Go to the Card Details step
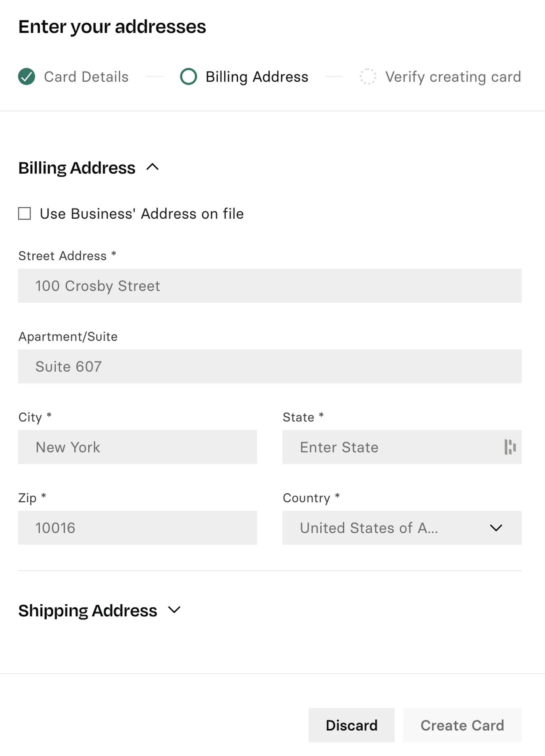This screenshot has height=756, width=545. (x=86, y=77)
